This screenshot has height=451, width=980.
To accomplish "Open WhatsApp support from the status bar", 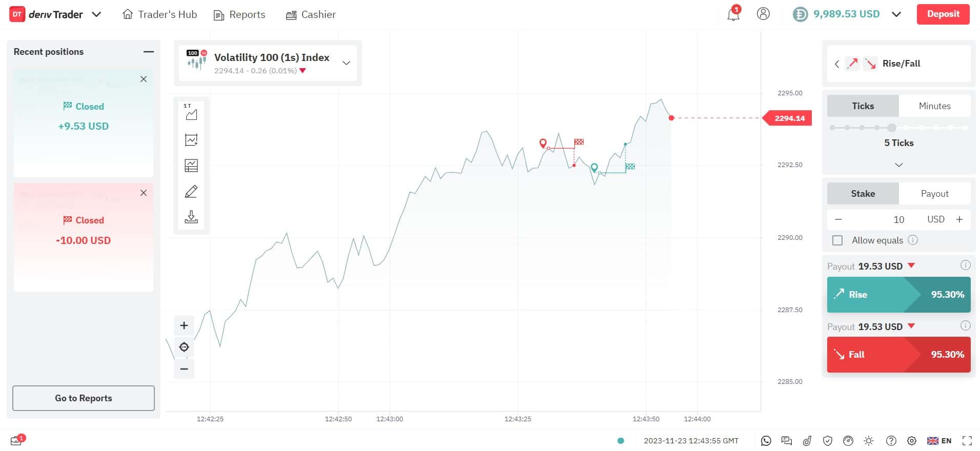I will tap(766, 440).
